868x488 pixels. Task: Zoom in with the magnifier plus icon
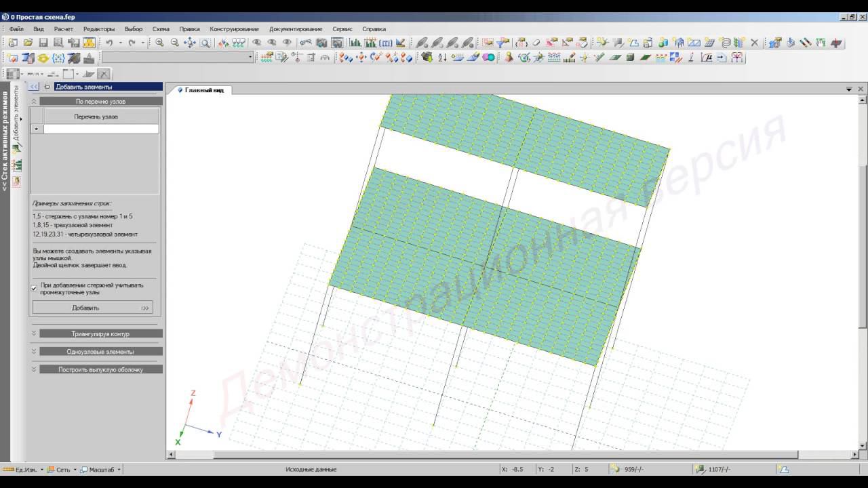(159, 43)
